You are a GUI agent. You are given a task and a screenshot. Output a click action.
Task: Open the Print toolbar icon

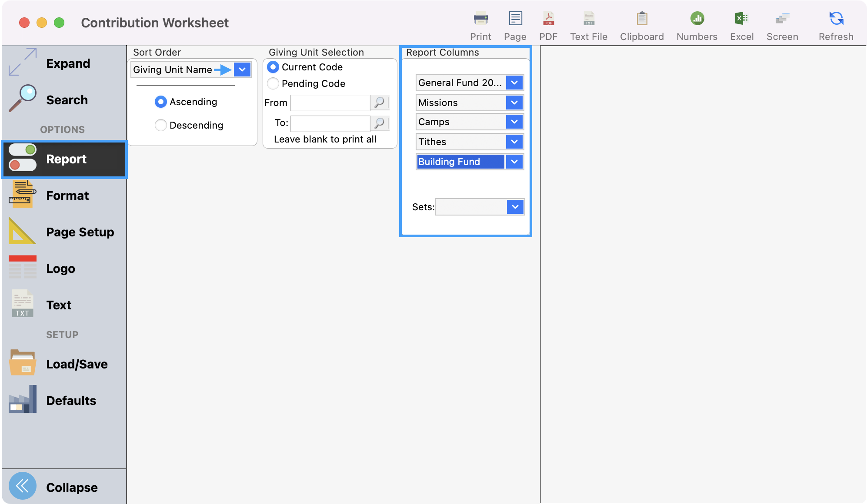pyautogui.click(x=480, y=24)
